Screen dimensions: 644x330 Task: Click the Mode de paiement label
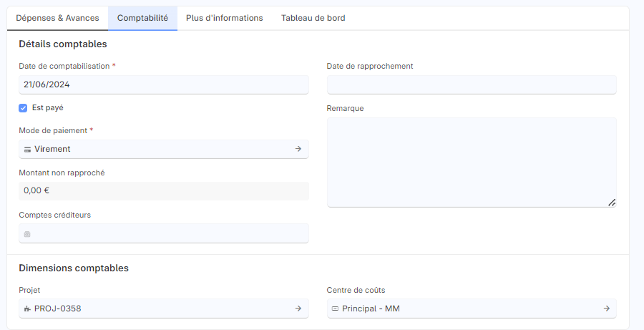point(53,131)
